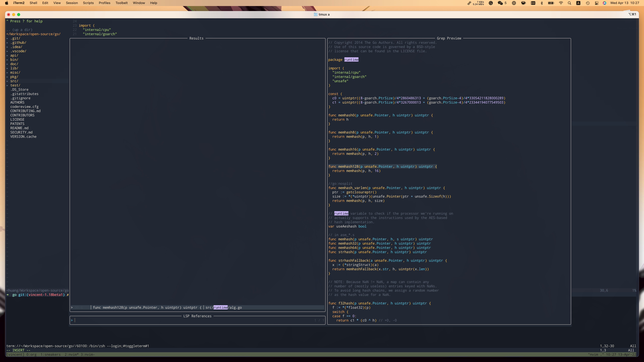
Task: Expand the src/ folder in tree
Action: pos(14,81)
